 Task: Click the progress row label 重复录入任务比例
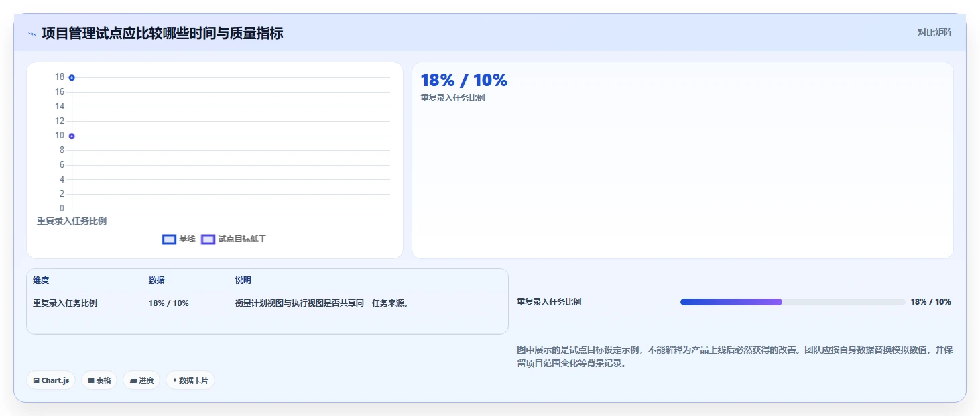pyautogui.click(x=549, y=302)
